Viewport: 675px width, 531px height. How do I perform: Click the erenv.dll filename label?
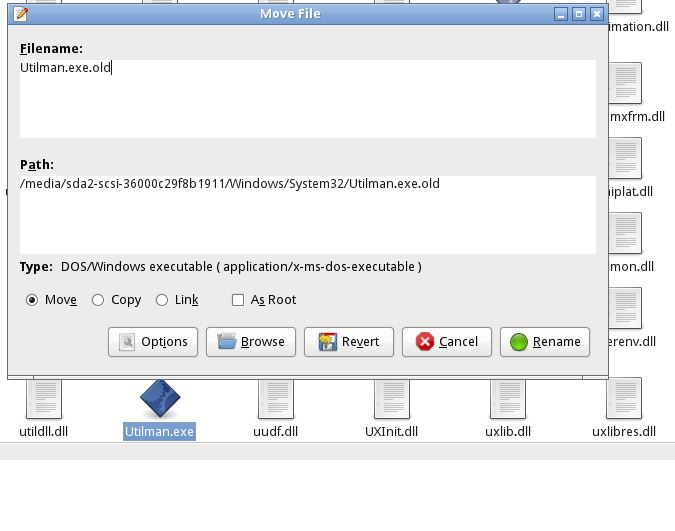(632, 342)
